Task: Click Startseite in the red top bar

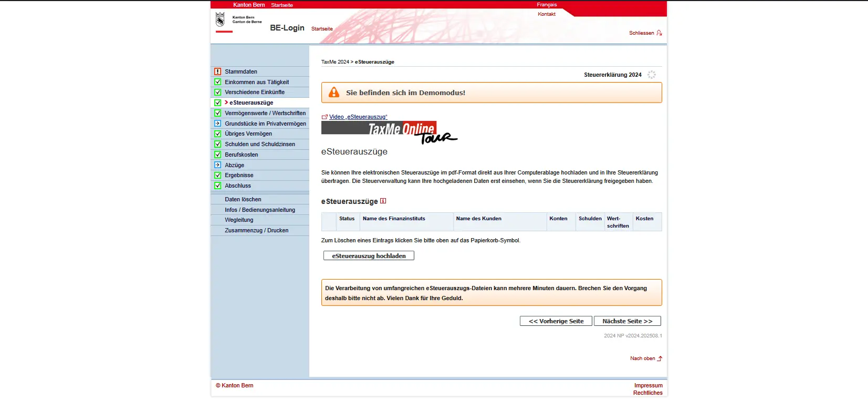Action: click(x=282, y=5)
